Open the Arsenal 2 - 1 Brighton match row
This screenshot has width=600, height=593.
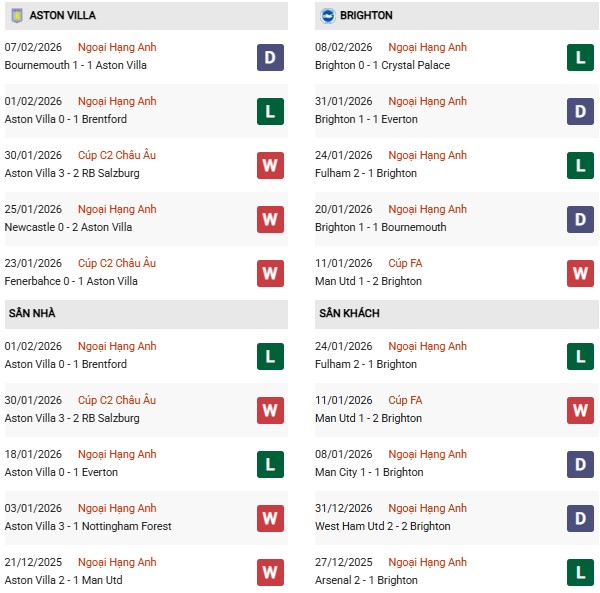tap(366, 581)
